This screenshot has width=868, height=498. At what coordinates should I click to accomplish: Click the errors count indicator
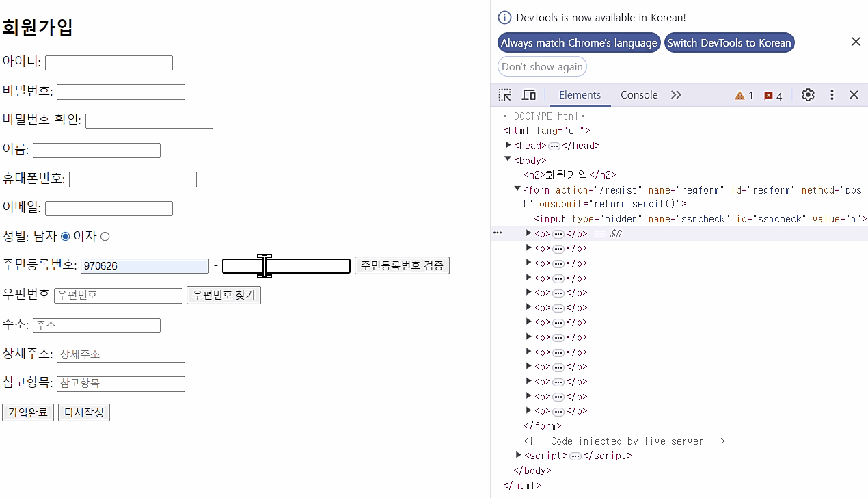(x=773, y=96)
